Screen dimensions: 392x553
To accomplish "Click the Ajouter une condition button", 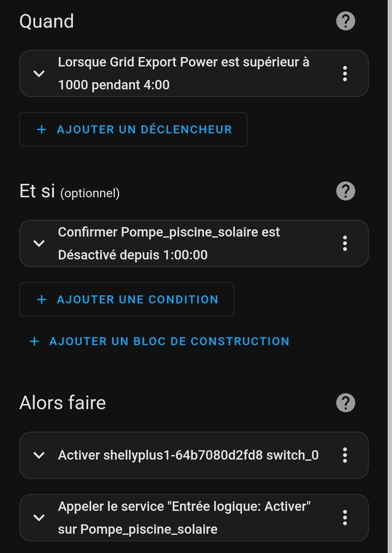I will coord(138,299).
